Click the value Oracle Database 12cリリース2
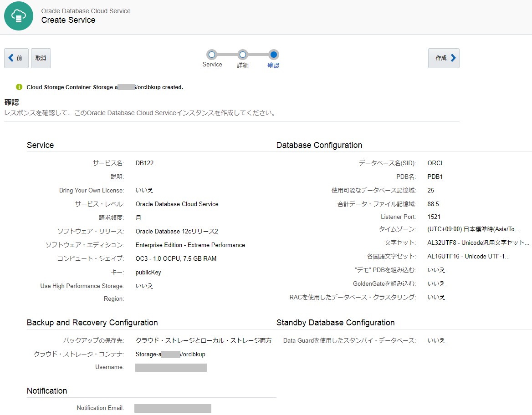 (x=177, y=231)
